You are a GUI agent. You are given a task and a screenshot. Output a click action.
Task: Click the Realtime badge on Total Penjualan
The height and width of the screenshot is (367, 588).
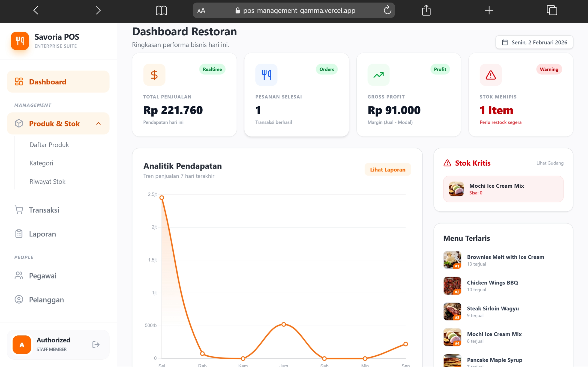click(212, 69)
